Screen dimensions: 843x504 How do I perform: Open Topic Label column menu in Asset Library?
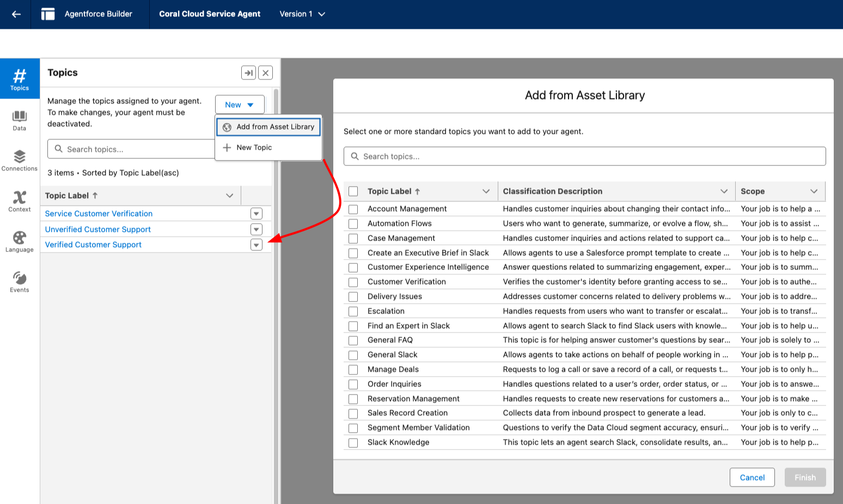[486, 191]
